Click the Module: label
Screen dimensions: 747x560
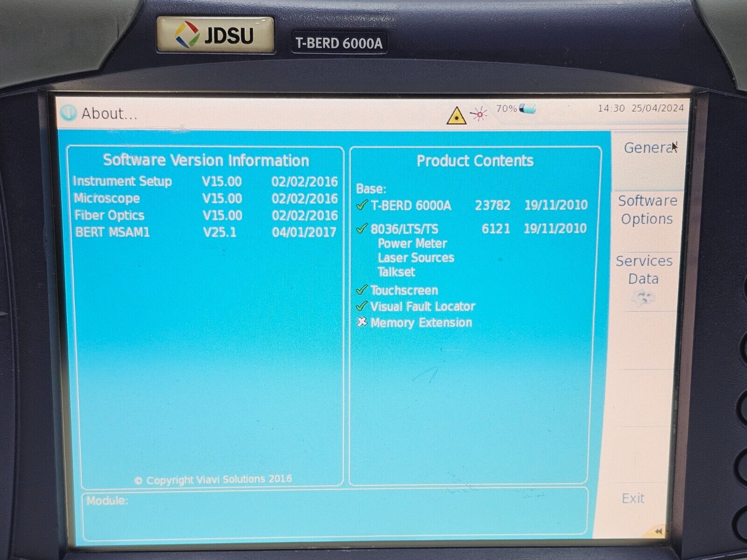107,500
